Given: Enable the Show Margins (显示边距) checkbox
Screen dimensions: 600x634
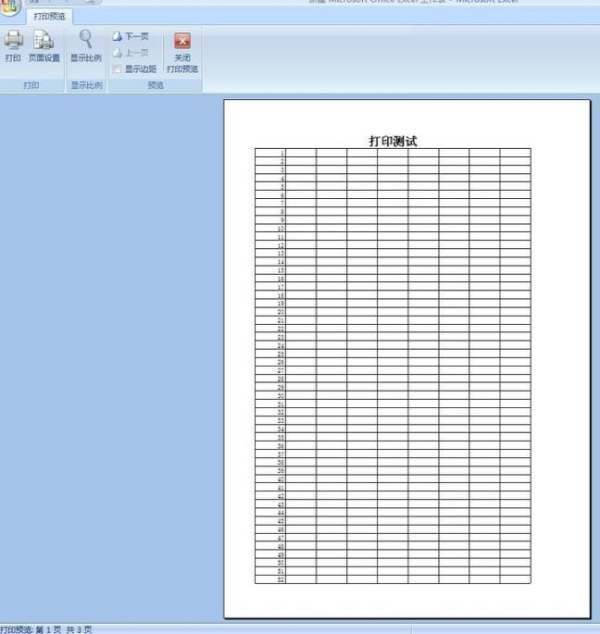Looking at the screenshot, I should (x=117, y=69).
